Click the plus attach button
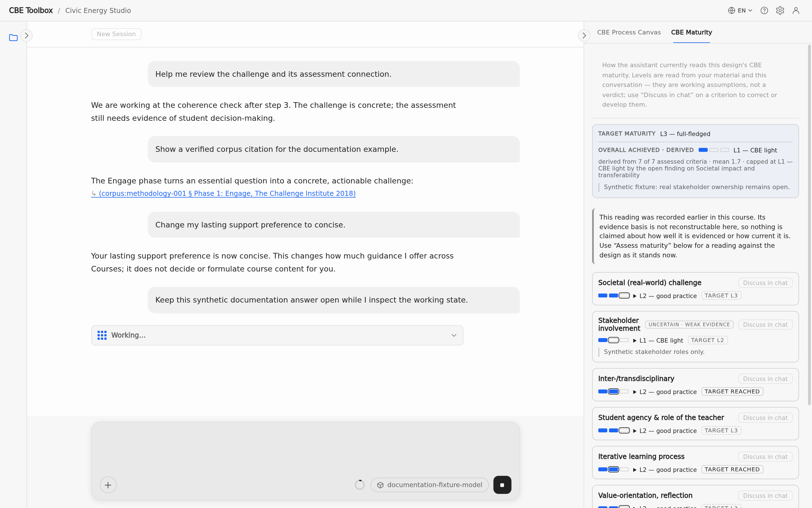Image resolution: width=812 pixels, height=508 pixels. 108,485
